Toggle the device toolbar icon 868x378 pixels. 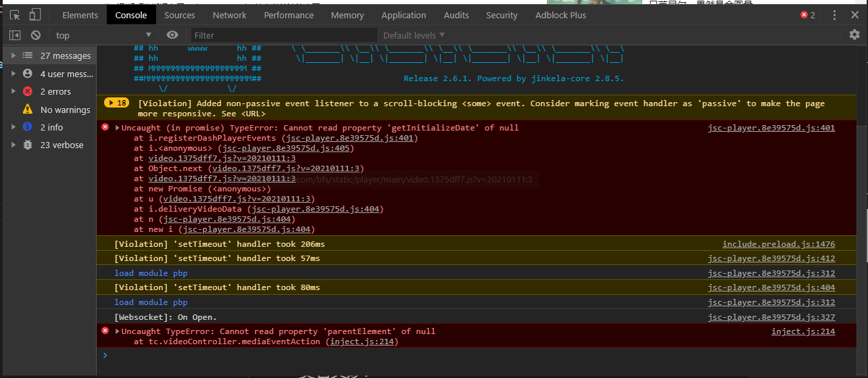coord(34,15)
